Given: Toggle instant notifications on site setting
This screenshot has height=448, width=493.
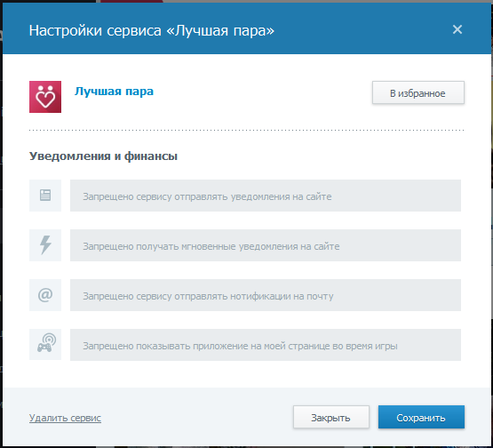Looking at the screenshot, I should click(x=266, y=245).
